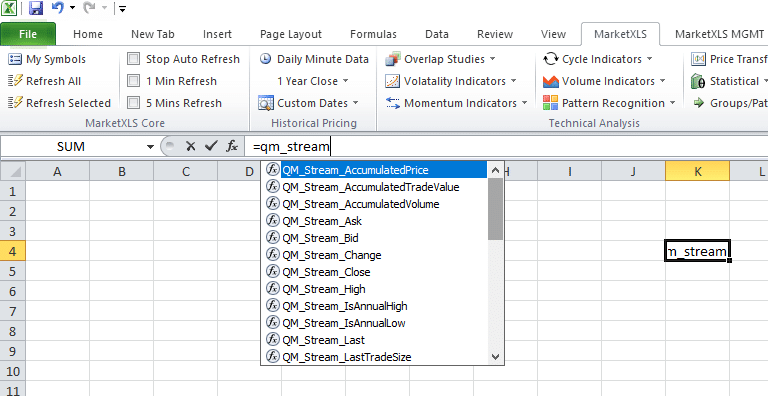Confirm formula with the checkmark icon
Screen dimensions: 768x396
pos(211,146)
